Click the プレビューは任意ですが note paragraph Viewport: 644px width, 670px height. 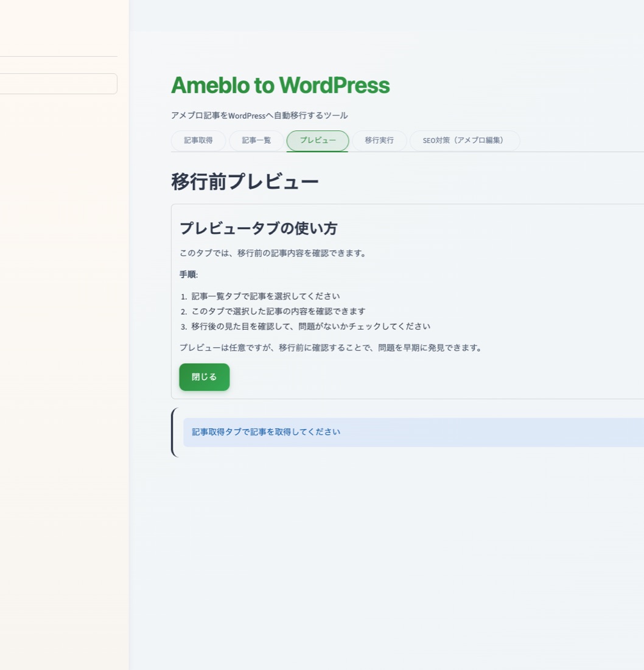tap(331, 348)
